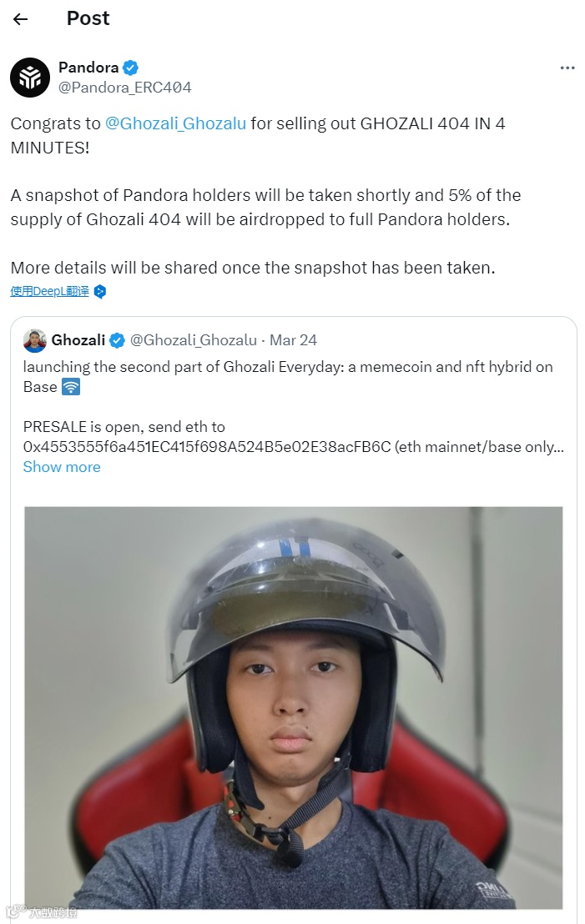
Task: Open the three-dot more options menu
Action: point(567,68)
